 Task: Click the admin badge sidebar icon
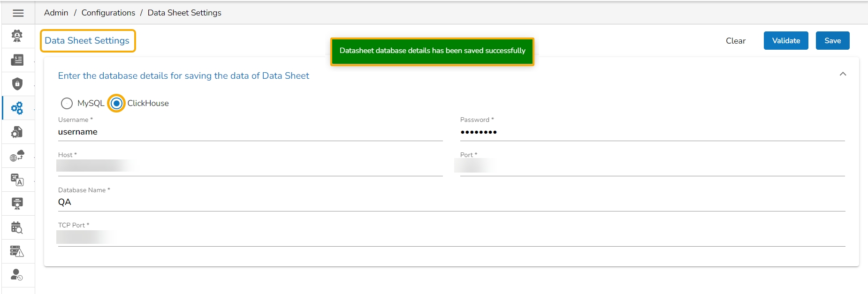pos(17,36)
